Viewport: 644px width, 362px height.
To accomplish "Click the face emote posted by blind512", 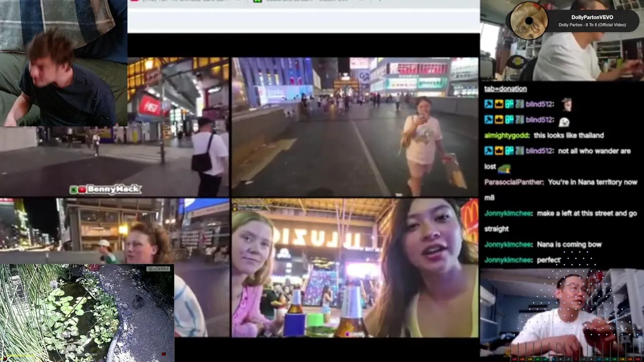I will pos(567,104).
